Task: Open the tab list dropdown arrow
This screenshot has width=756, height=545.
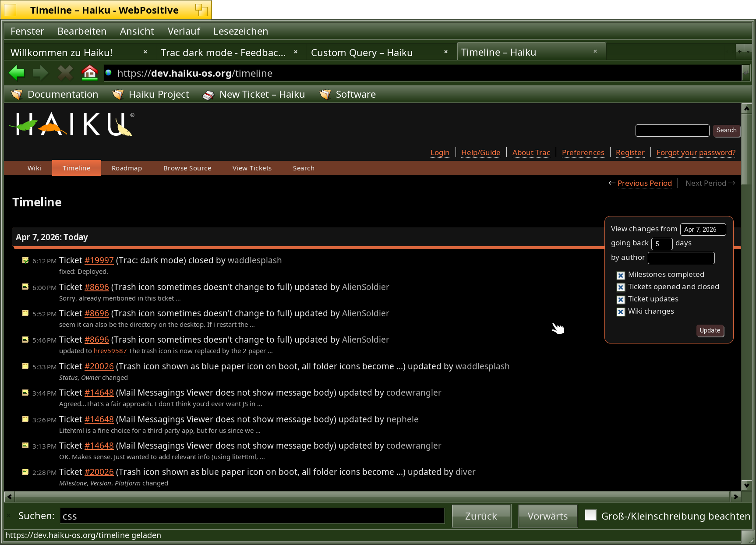Action: (x=748, y=52)
